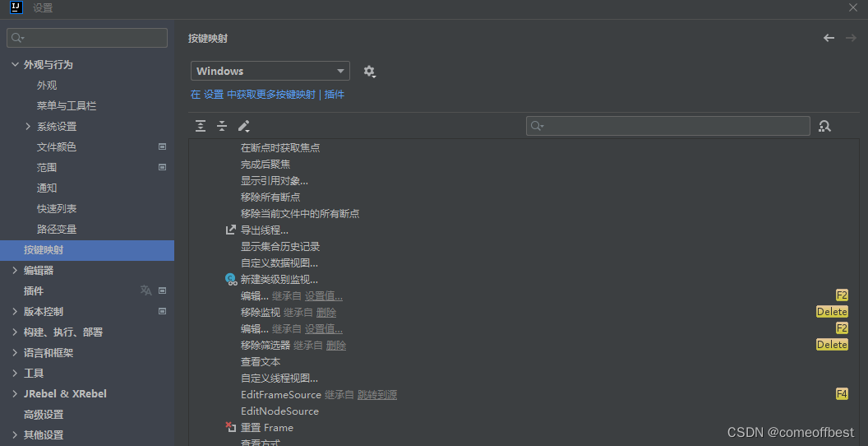Select the 在断点时获取焦点 action
The image size is (868, 446).
(280, 148)
